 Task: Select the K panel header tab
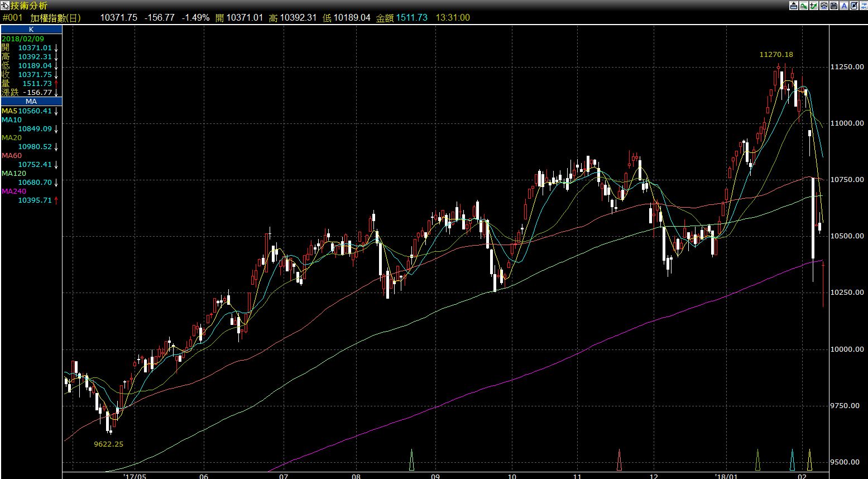point(31,28)
